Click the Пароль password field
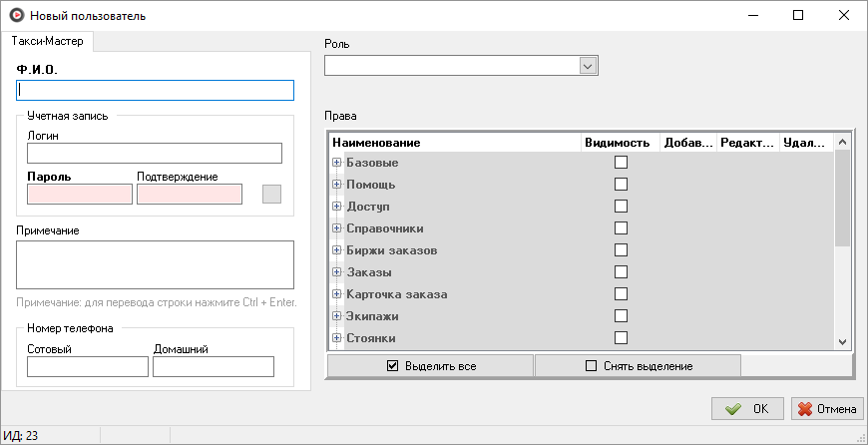 [x=80, y=194]
